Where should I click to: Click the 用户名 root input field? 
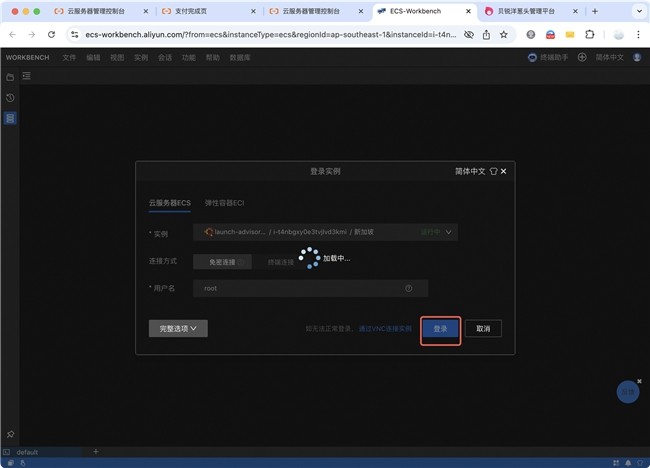[x=300, y=288]
